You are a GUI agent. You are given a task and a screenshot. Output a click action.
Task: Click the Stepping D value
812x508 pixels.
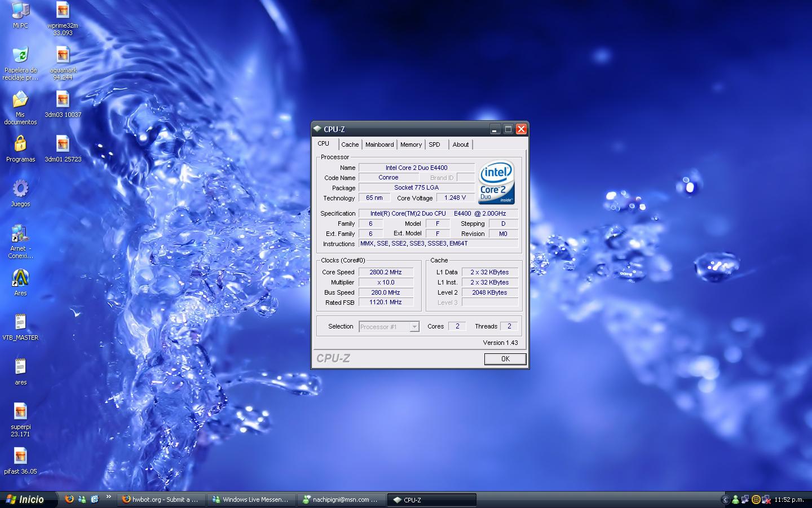coord(504,224)
